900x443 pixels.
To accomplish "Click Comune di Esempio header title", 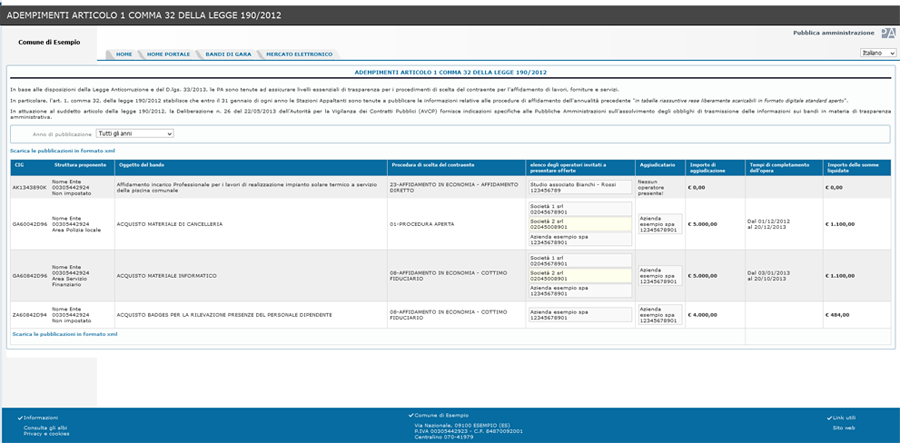I will click(49, 42).
